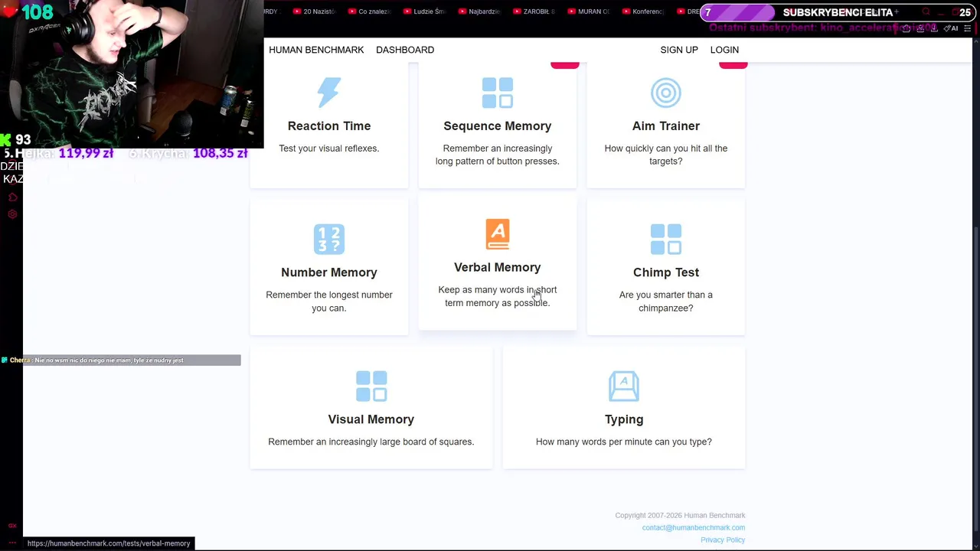Open the Sequence Memory test title
This screenshot has width=980, height=551.
(x=498, y=126)
